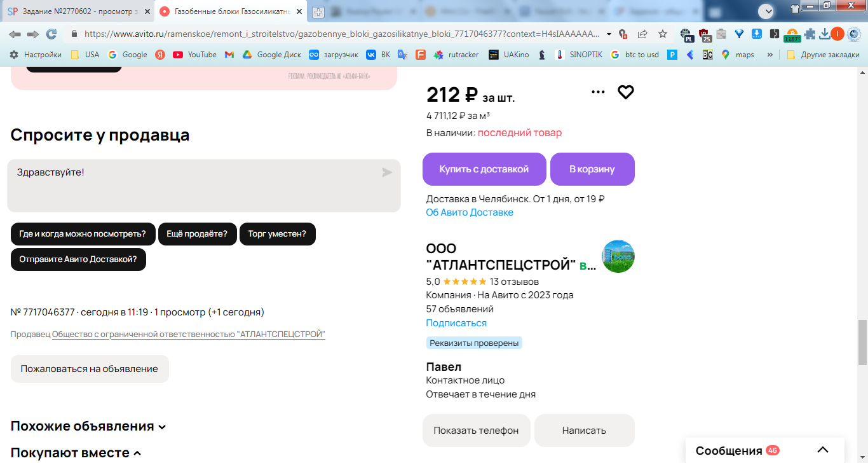
Task: Open browser gear menu icon
Action: [x=855, y=34]
